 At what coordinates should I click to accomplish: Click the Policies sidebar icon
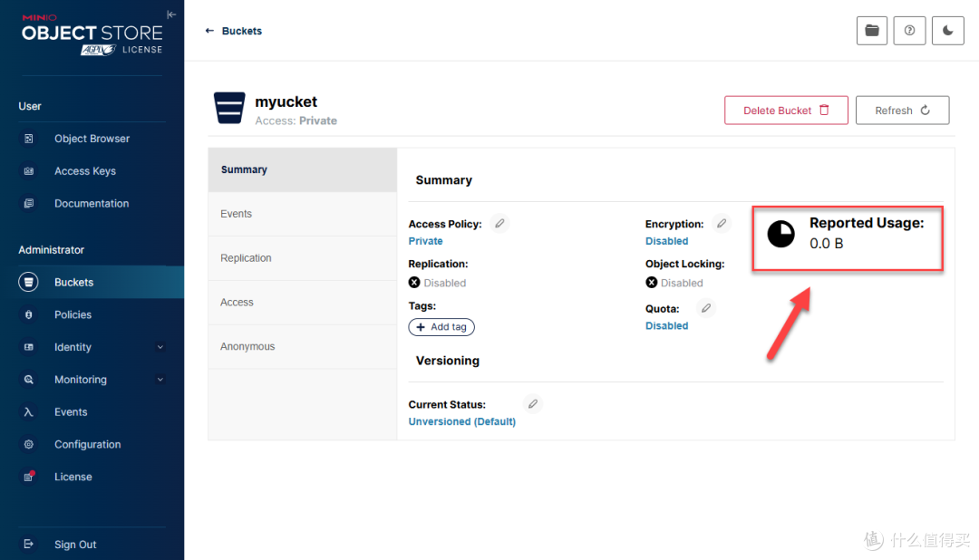coord(29,314)
